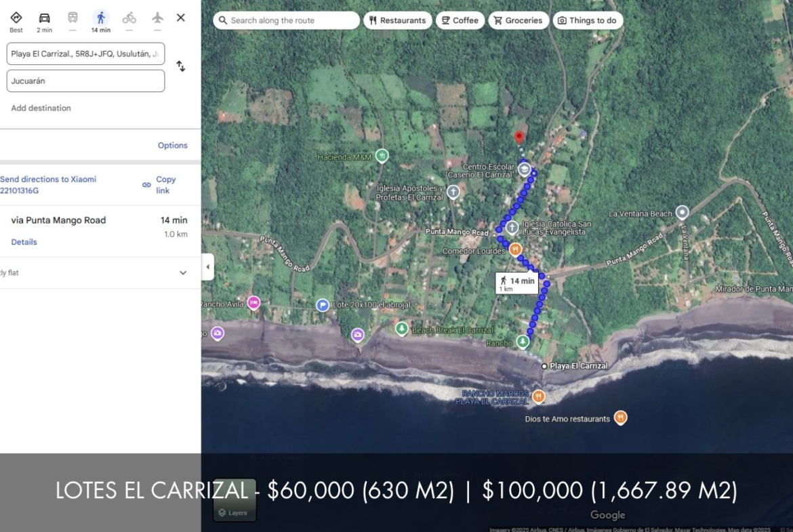Swap starting point and destination
The height and width of the screenshot is (532, 793).
click(x=181, y=66)
